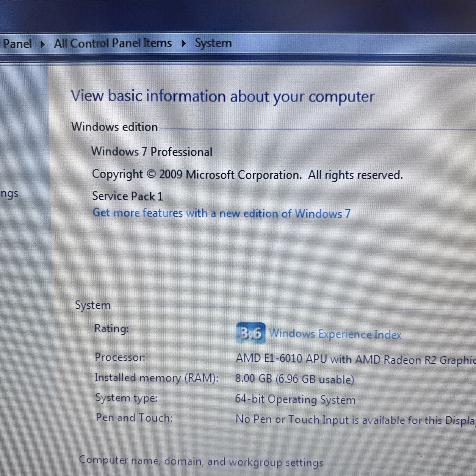Screen dimensions: 476x476
Task: Click the 'System' section header
Action: pyautogui.click(x=93, y=305)
